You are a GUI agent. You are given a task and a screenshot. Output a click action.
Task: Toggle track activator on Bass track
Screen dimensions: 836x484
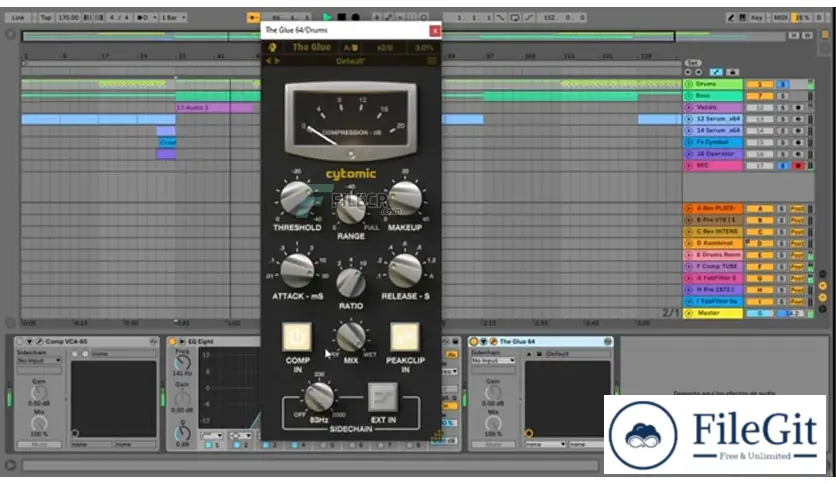pyautogui.click(x=760, y=96)
